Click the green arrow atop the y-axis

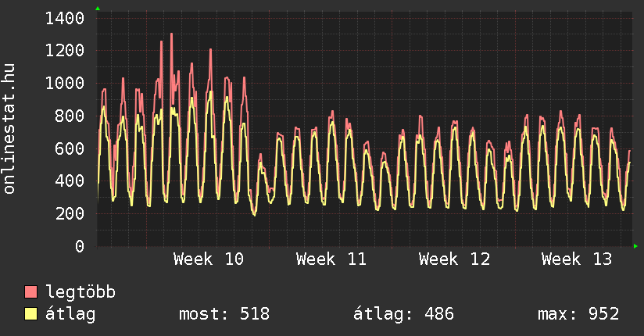coord(98,9)
